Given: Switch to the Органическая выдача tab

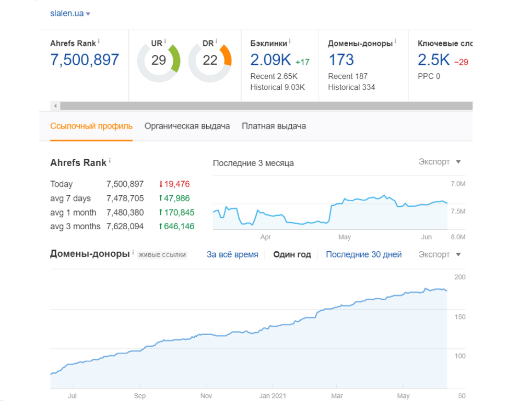Looking at the screenshot, I should pos(187,126).
